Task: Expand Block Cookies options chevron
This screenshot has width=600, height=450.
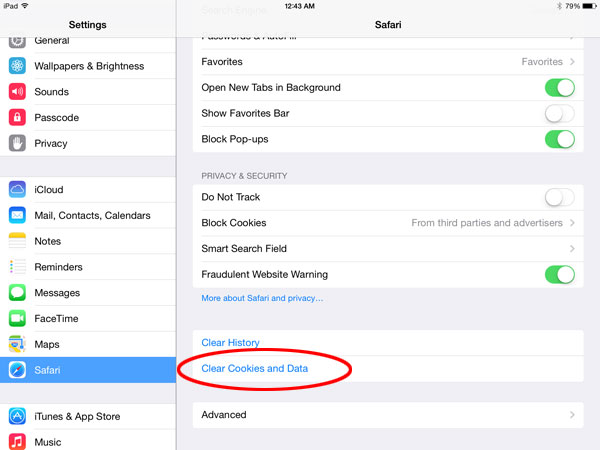Action: pyautogui.click(x=572, y=223)
